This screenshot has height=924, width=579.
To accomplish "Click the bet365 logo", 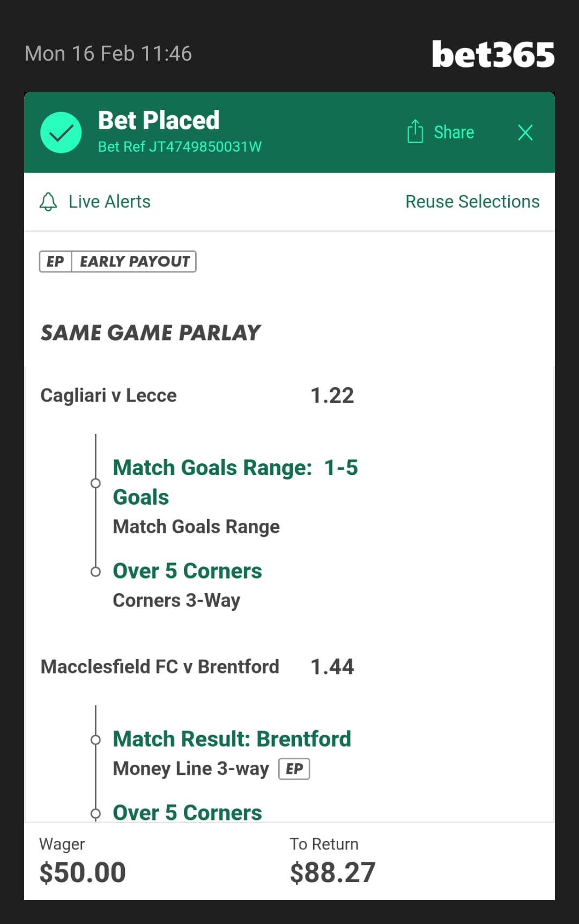I will tap(493, 55).
